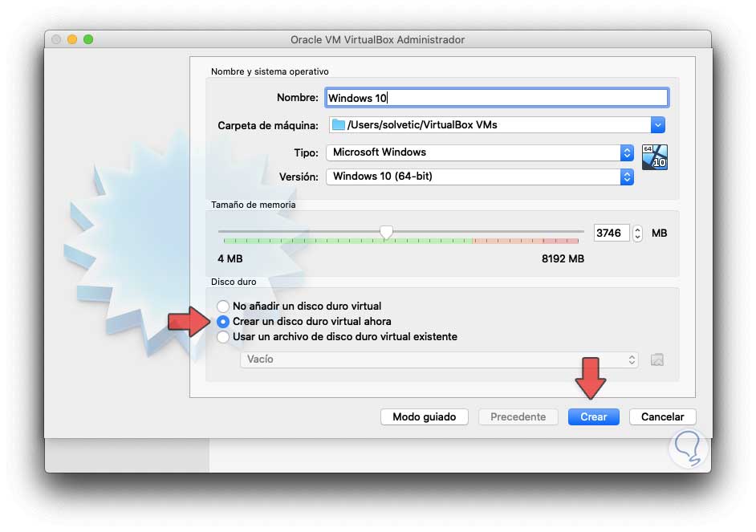756x532 pixels.
Task: Click the Nombre y sistema operativo heading
Action: click(270, 71)
